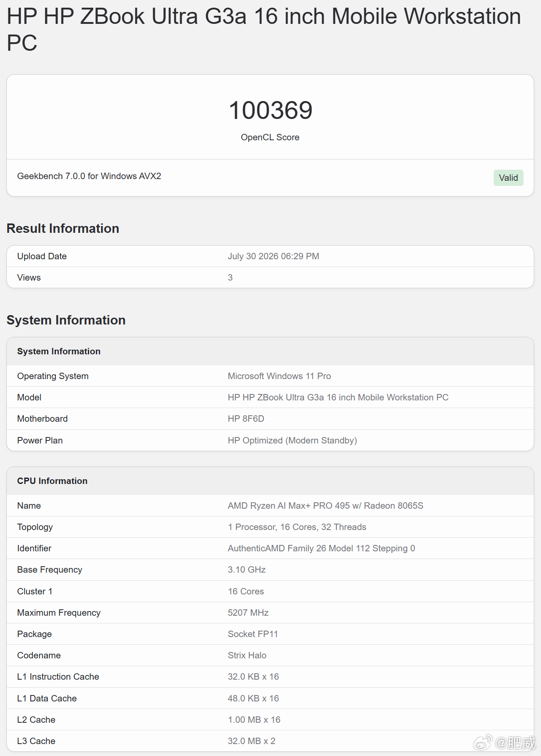Click the Operating System row label
Image resolution: width=541 pixels, height=756 pixels.
point(53,376)
